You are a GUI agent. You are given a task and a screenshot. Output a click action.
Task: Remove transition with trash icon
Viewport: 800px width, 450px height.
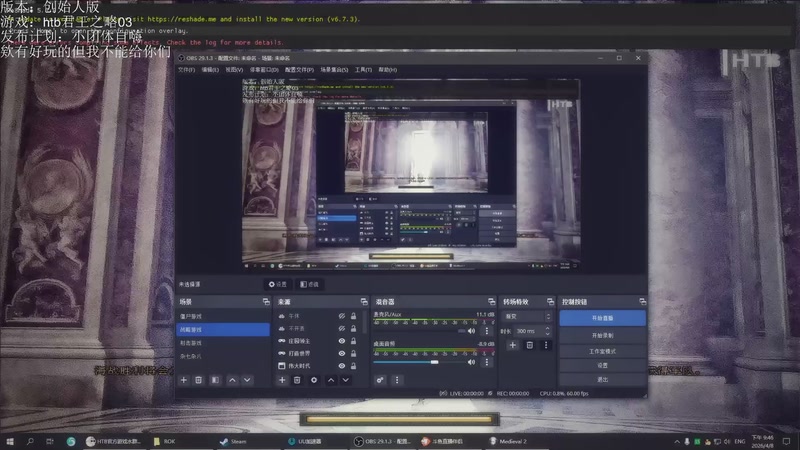pos(530,345)
